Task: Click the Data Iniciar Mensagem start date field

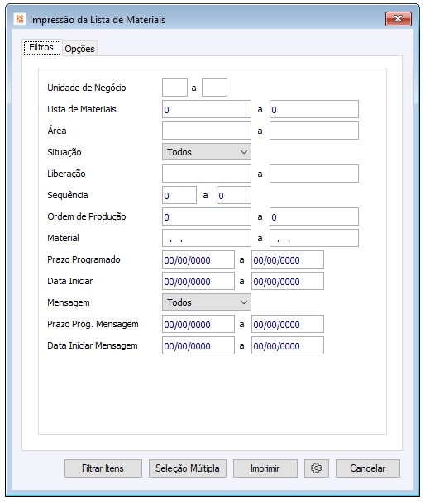Action: point(198,345)
